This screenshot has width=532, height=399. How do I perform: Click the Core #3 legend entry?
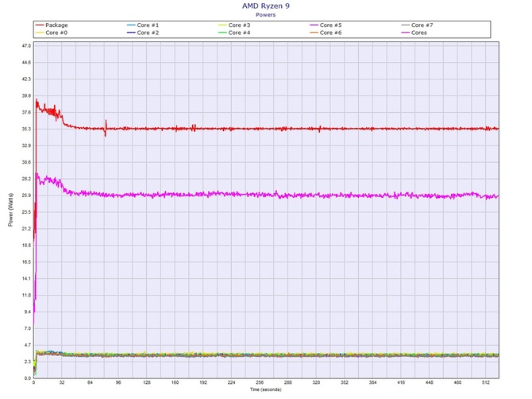coord(234,25)
